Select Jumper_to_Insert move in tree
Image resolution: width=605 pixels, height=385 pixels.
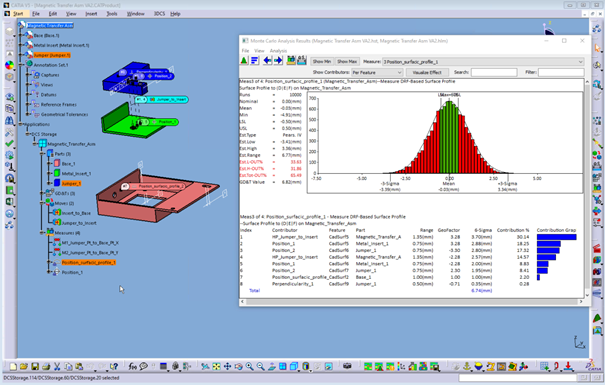point(79,223)
